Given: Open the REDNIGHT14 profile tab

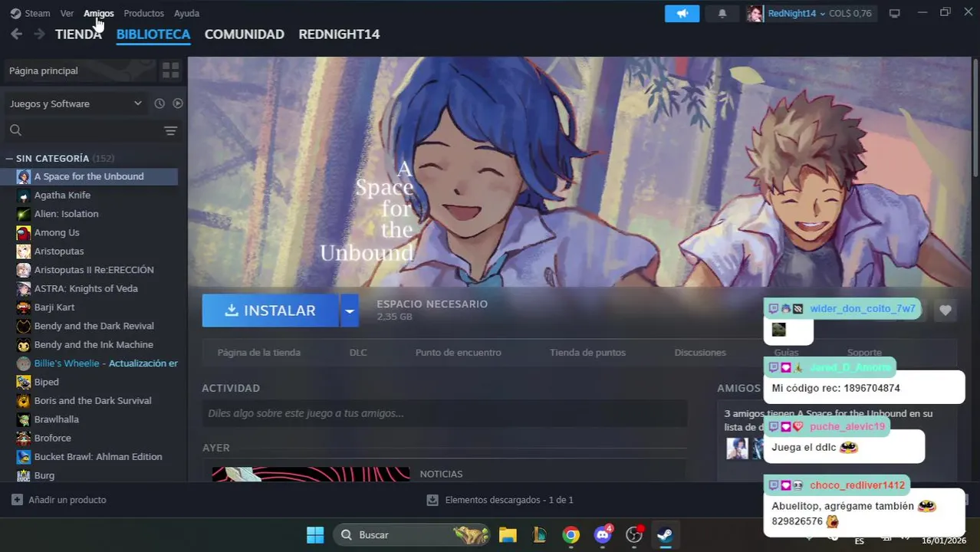Looking at the screenshot, I should click(x=339, y=34).
